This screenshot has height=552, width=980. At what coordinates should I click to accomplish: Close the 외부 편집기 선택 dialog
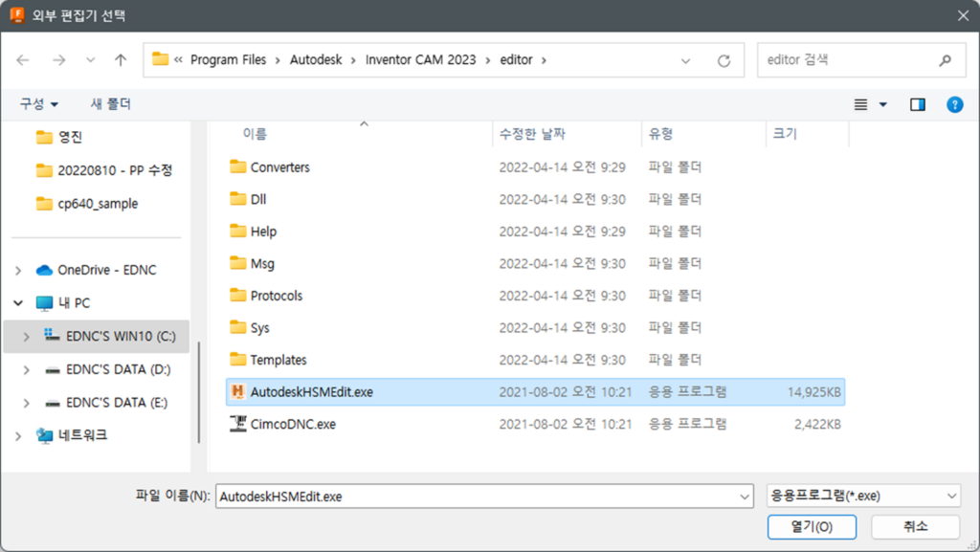[963, 15]
